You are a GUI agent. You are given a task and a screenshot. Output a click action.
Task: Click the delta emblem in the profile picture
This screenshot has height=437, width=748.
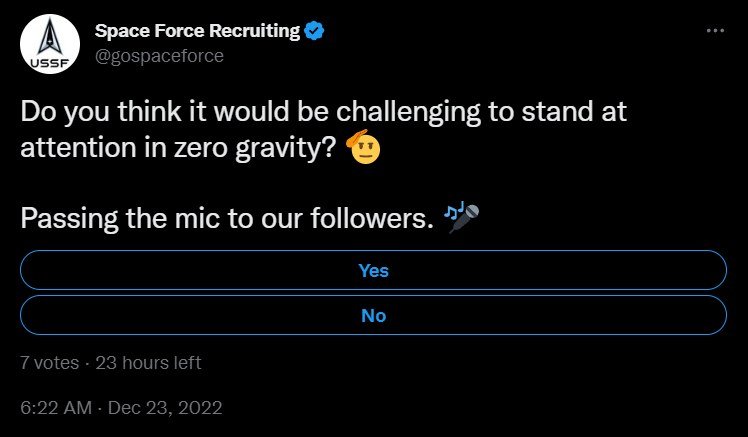[50, 37]
